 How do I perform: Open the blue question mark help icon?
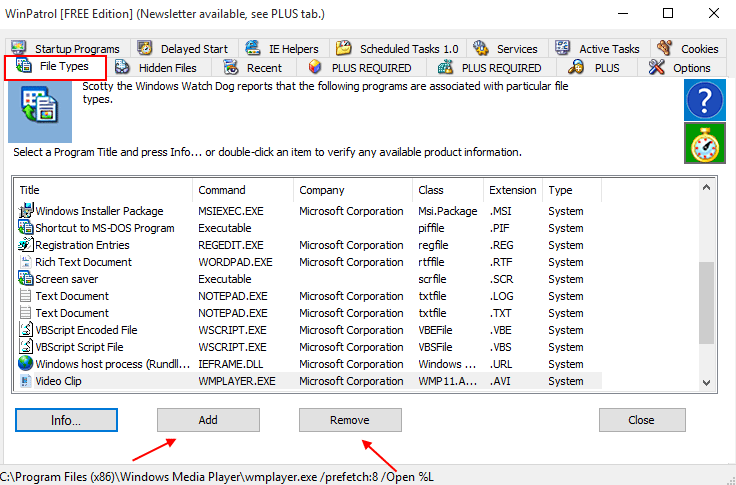[x=705, y=100]
